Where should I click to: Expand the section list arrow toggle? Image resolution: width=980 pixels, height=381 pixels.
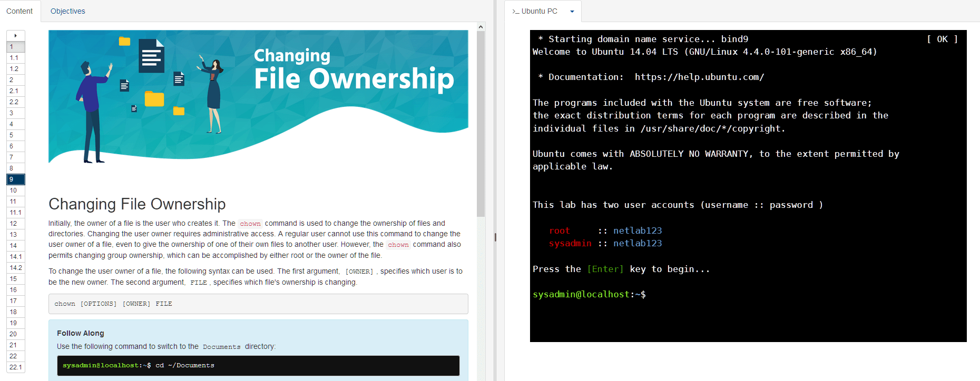(16, 36)
